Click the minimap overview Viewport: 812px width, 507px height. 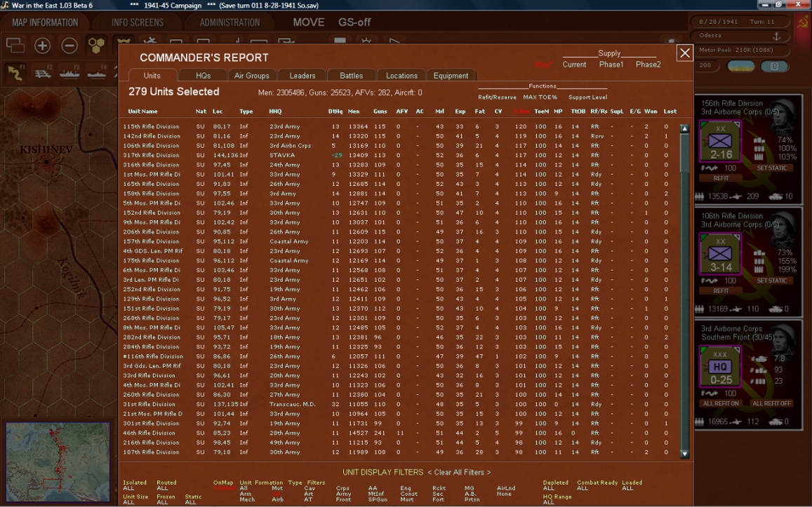coord(58,461)
